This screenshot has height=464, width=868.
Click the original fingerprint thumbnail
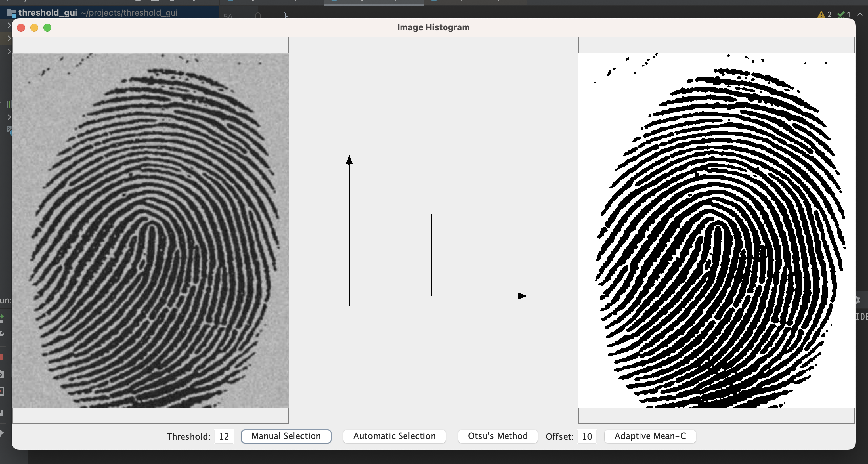(150, 229)
